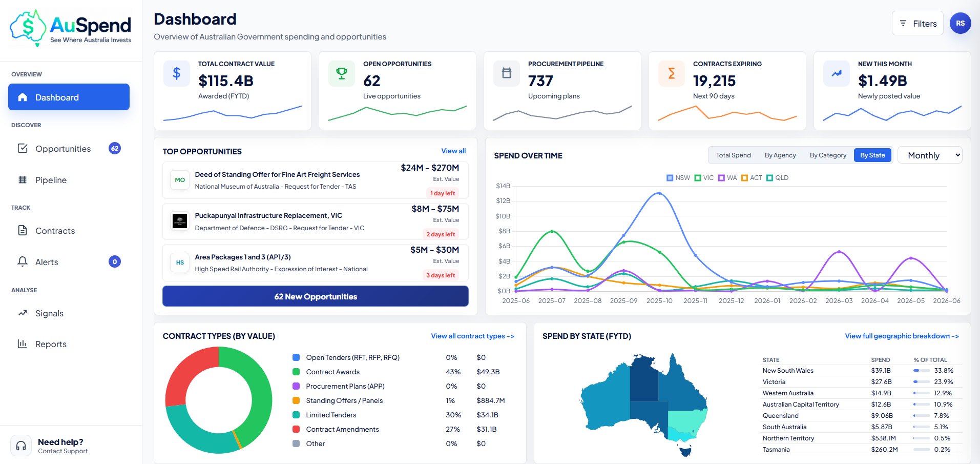Click the New South Wales percentage bar
The height and width of the screenshot is (464, 980).
point(922,370)
